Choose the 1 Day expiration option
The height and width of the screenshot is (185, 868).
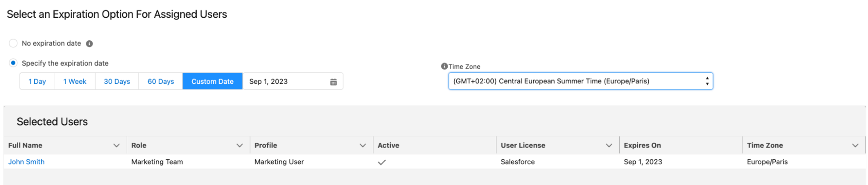point(37,81)
